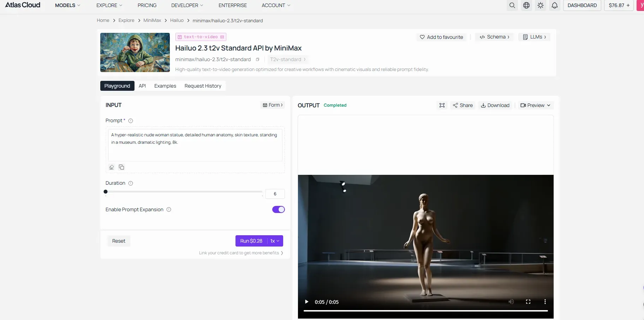Share the output video
Screen dimensions: 644x320
[463, 105]
